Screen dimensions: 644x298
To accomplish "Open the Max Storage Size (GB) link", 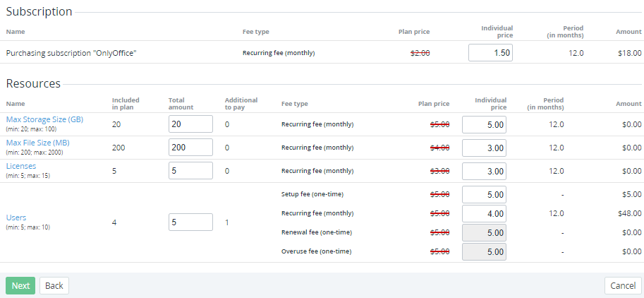I will pos(44,119).
